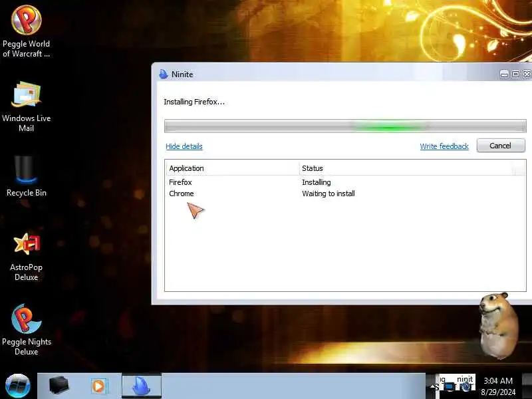Image resolution: width=532 pixels, height=399 pixels.
Task: Open the Windows Start orb
Action: pyautogui.click(x=18, y=386)
